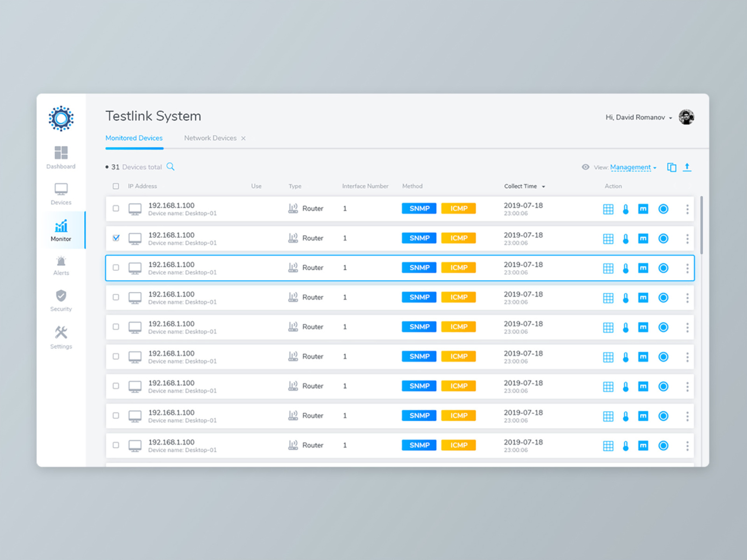Click the thermometer action icon in the first row

[626, 209]
